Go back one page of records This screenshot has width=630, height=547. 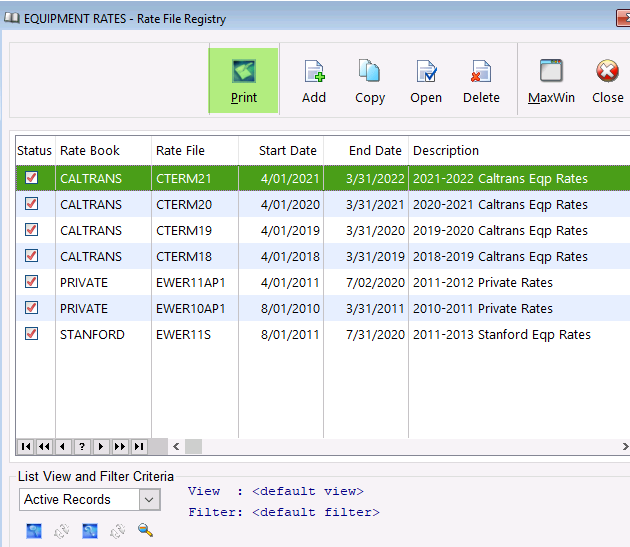click(44, 447)
